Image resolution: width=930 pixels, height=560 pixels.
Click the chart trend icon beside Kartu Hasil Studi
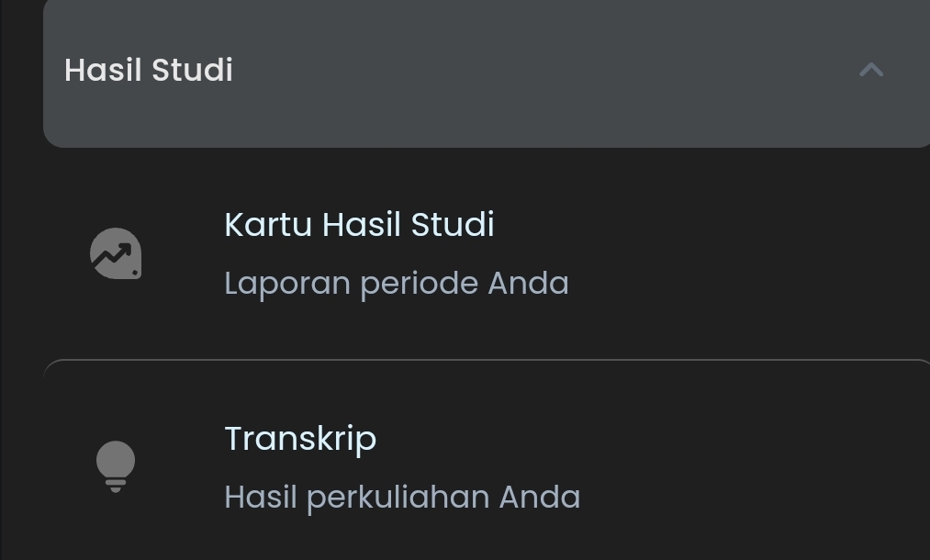click(116, 253)
